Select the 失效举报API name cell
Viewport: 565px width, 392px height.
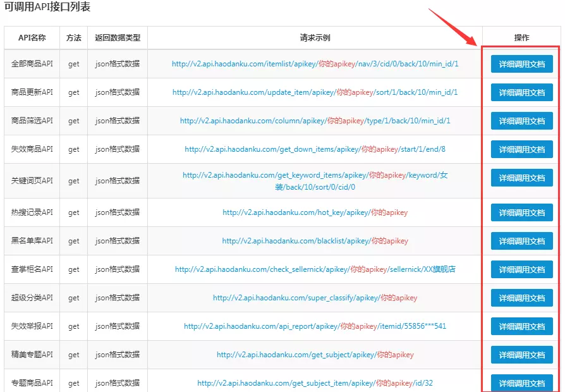[x=32, y=326]
